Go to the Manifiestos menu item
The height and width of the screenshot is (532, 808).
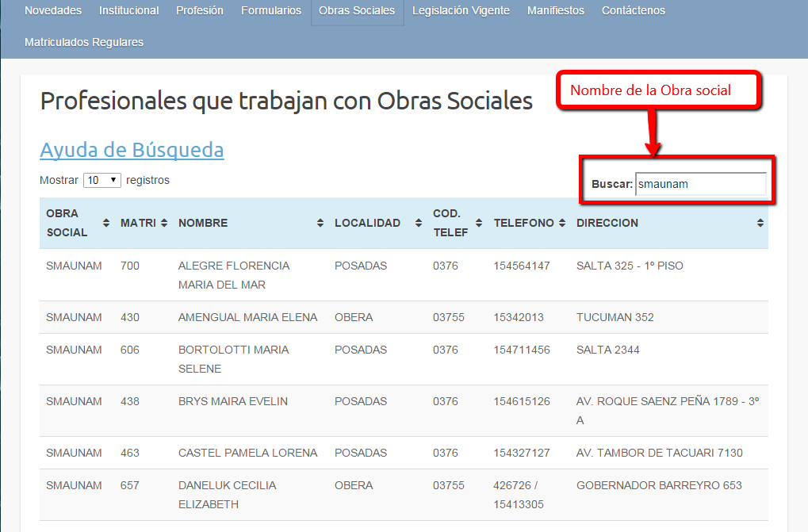(x=556, y=10)
